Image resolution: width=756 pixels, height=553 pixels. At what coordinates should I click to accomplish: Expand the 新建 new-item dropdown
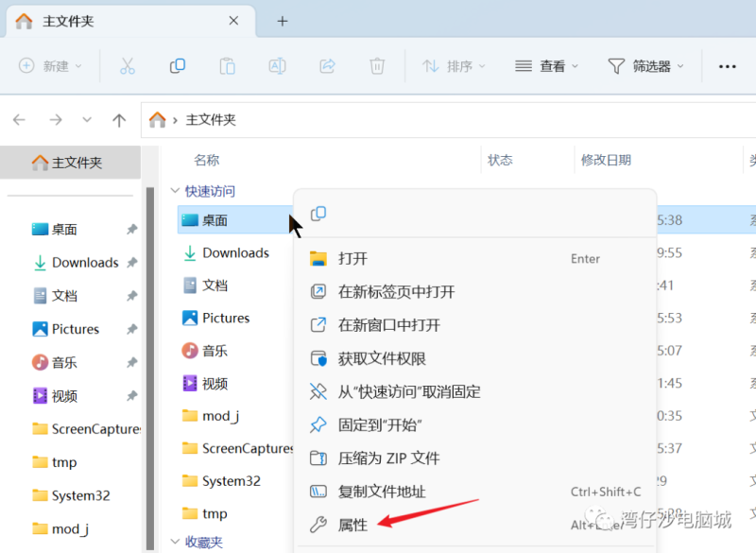tap(49, 66)
